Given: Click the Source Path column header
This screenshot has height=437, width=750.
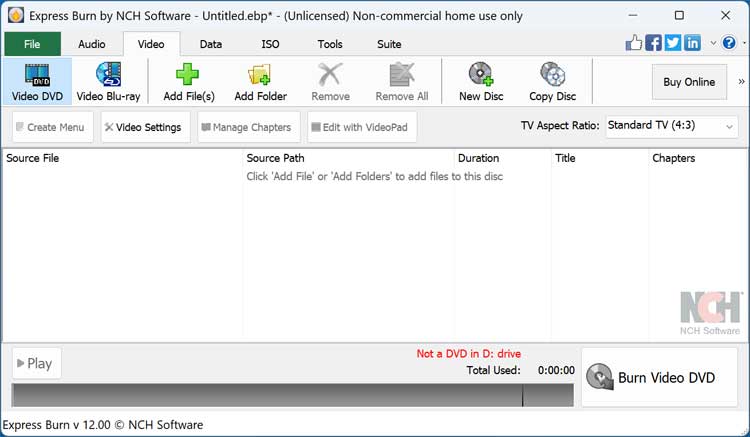Looking at the screenshot, I should pos(348,158).
